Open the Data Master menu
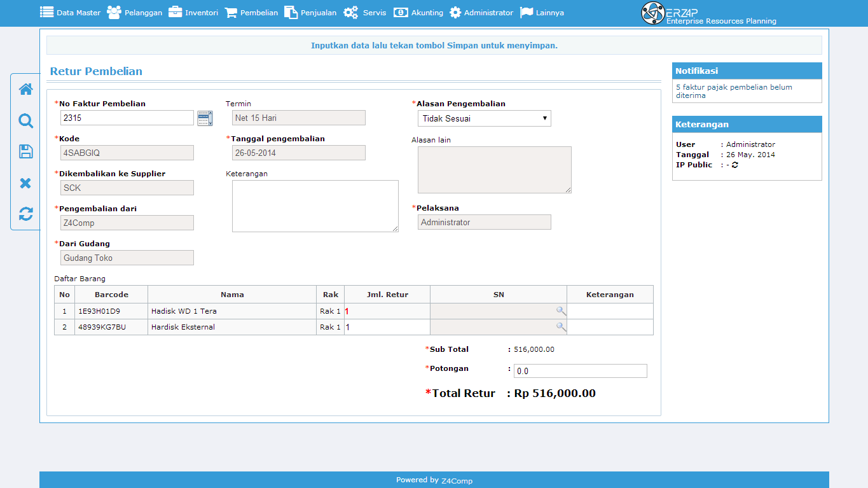This screenshot has width=868, height=488. [71, 13]
